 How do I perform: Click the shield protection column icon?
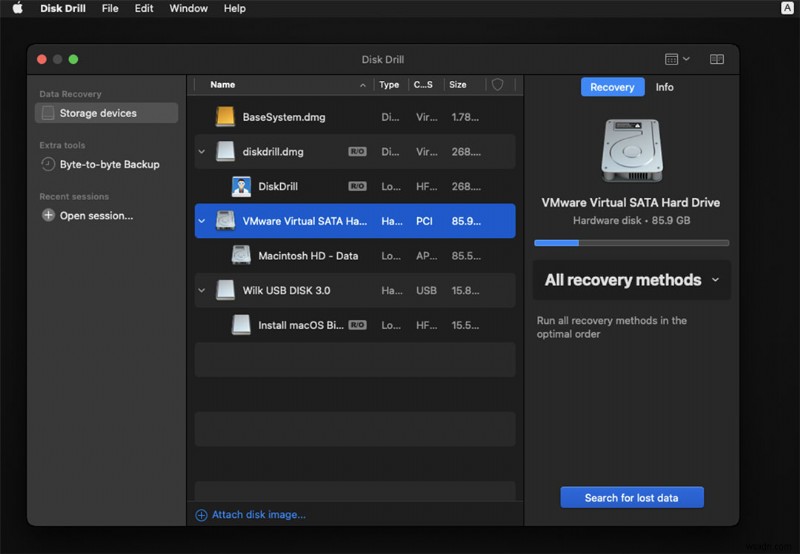pos(497,85)
